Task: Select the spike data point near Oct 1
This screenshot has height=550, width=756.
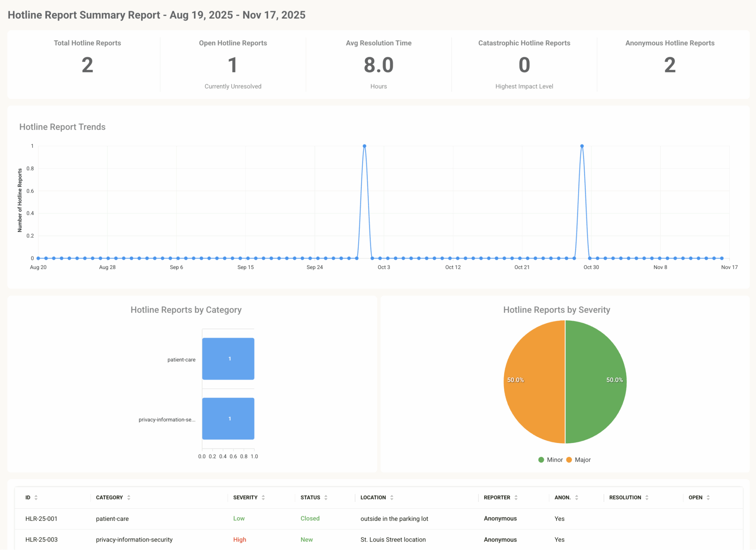Action: [x=364, y=146]
